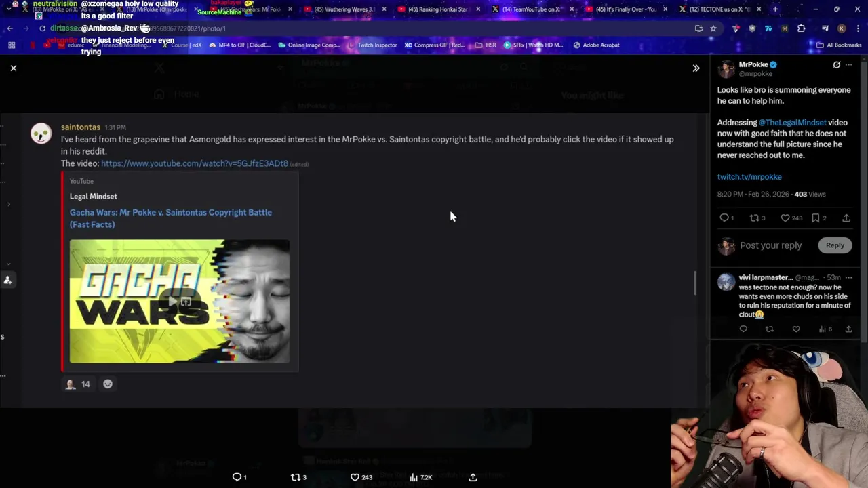Open the apps grid icon in bookmarks bar
The height and width of the screenshot is (488, 868).
[x=12, y=45]
